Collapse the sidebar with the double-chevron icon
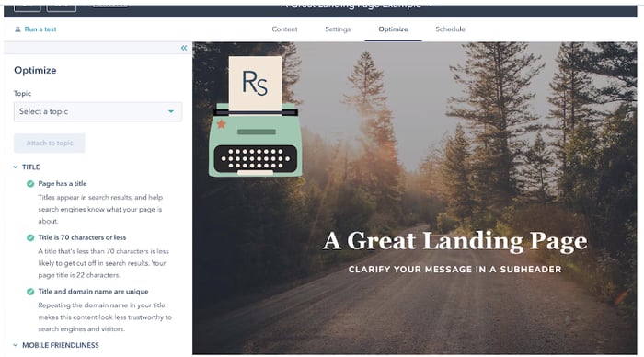644x357 pixels. point(184,48)
